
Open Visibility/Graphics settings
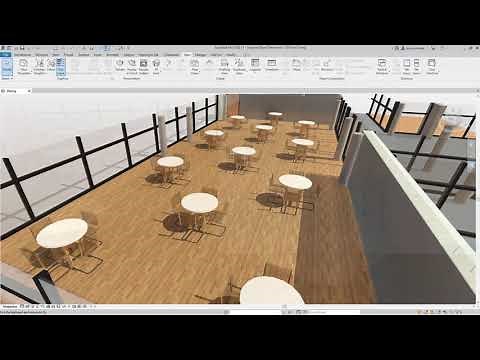(x=39, y=67)
